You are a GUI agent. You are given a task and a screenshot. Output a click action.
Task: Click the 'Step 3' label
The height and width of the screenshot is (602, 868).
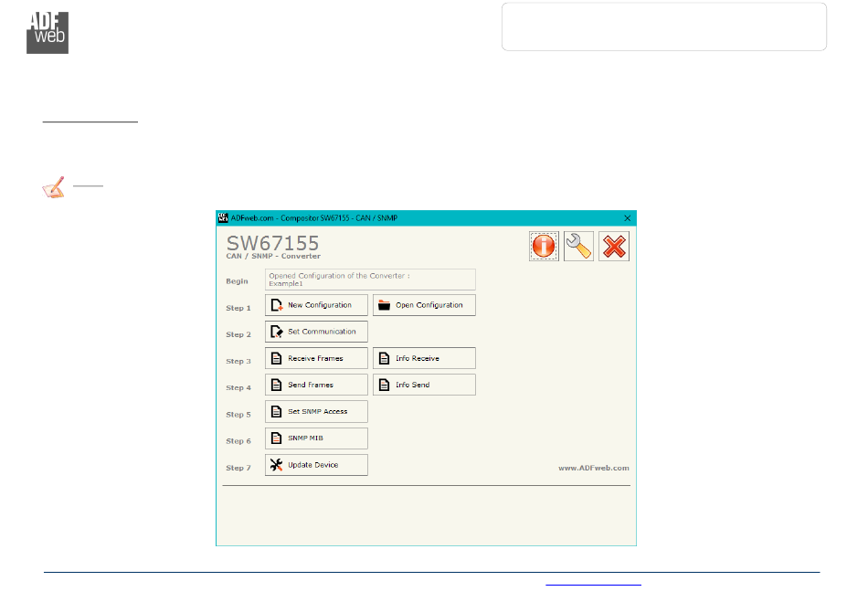click(x=238, y=362)
